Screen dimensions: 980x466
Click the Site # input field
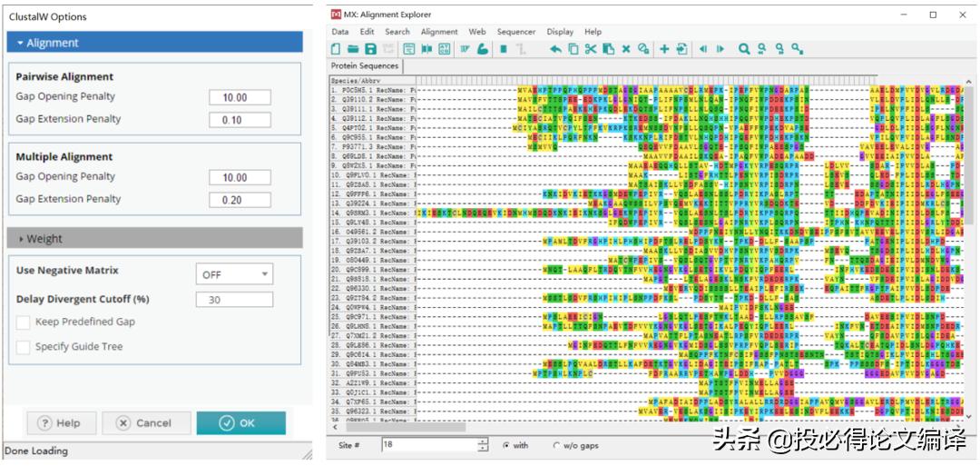pos(428,445)
